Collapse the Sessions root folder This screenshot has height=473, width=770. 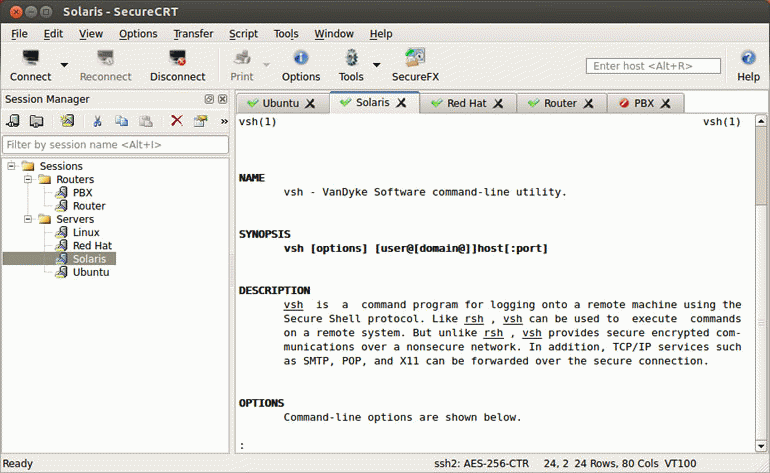[x=11, y=166]
